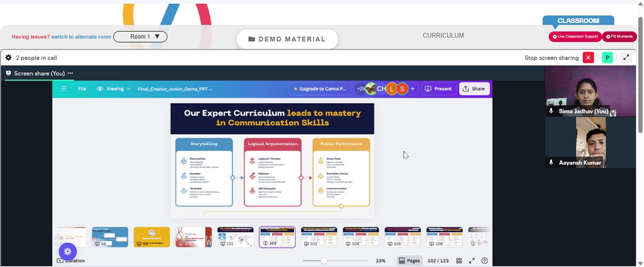
Task: Select the Classroom tab
Action: point(578,21)
